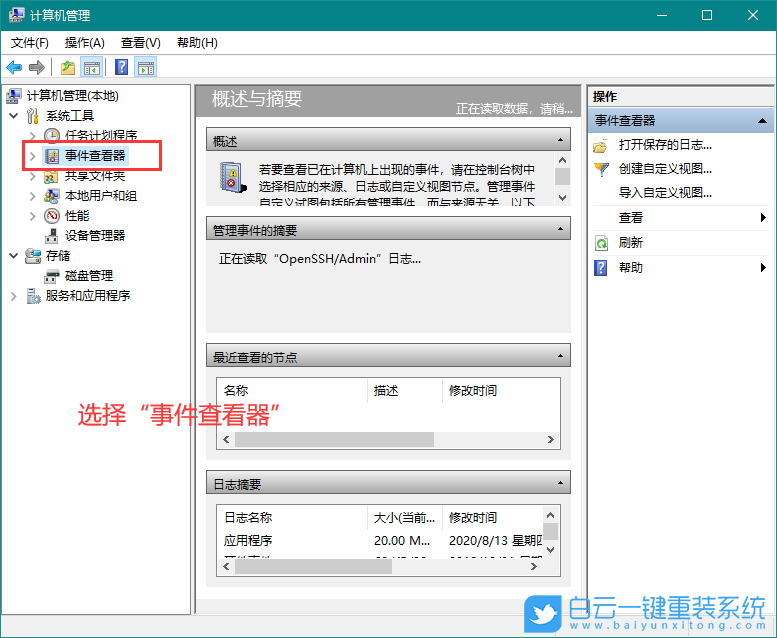Open the 查看(V) menu
The height and width of the screenshot is (638, 777).
141,43
